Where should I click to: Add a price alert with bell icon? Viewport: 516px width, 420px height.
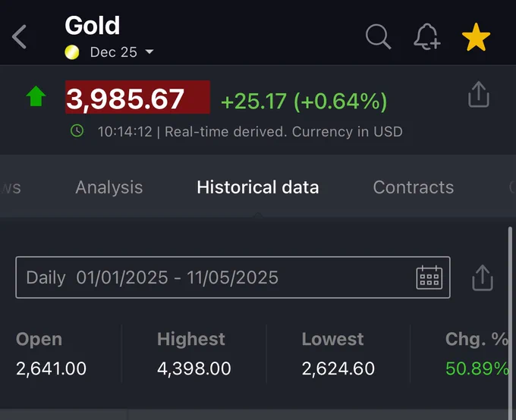(x=427, y=36)
